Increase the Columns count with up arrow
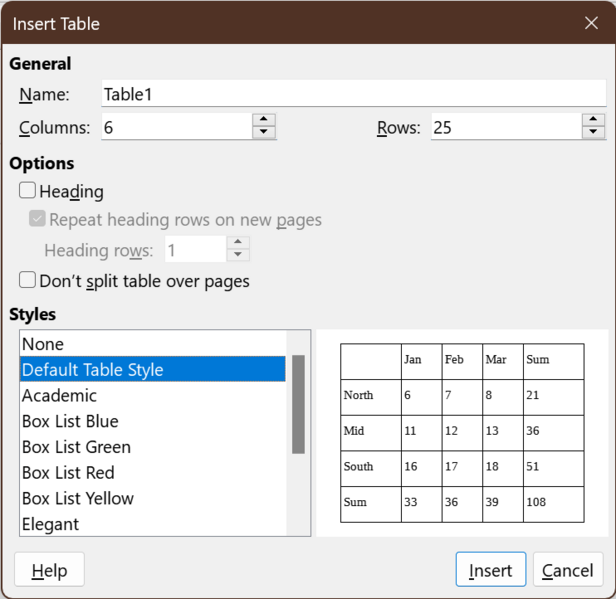Screen dimensions: 616x599 tap(264, 120)
